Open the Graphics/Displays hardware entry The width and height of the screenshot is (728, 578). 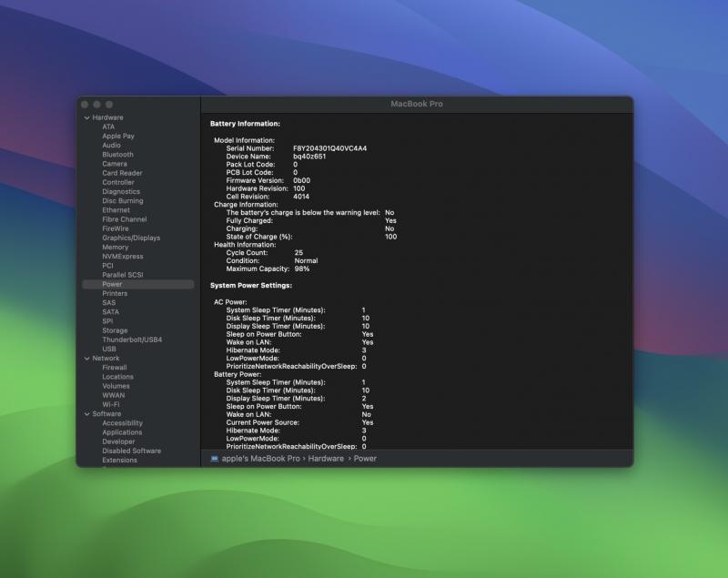(x=130, y=238)
